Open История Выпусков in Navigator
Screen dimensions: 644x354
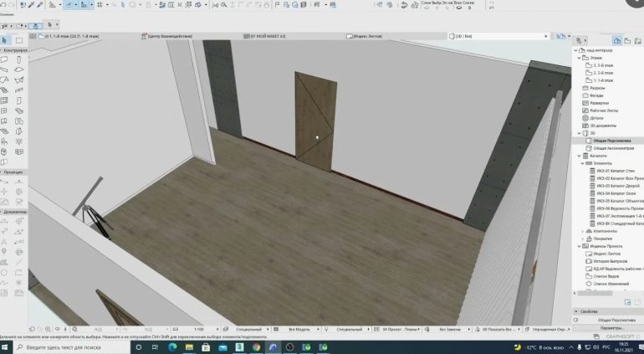coord(606,261)
